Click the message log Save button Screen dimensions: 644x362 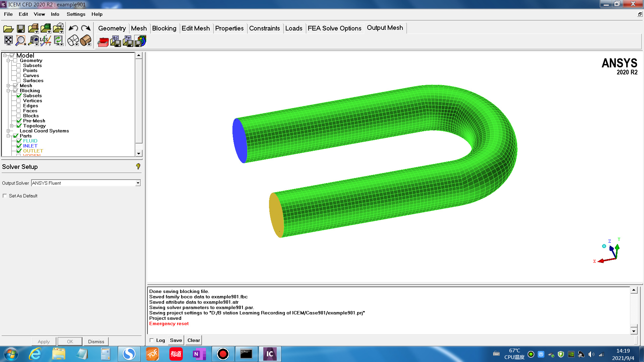(176, 340)
